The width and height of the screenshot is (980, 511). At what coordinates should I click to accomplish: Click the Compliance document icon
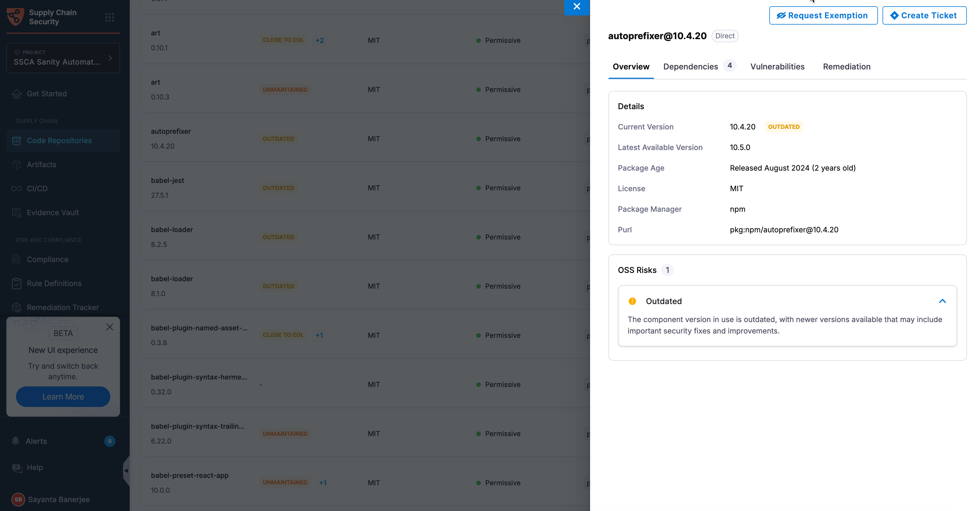point(16,259)
